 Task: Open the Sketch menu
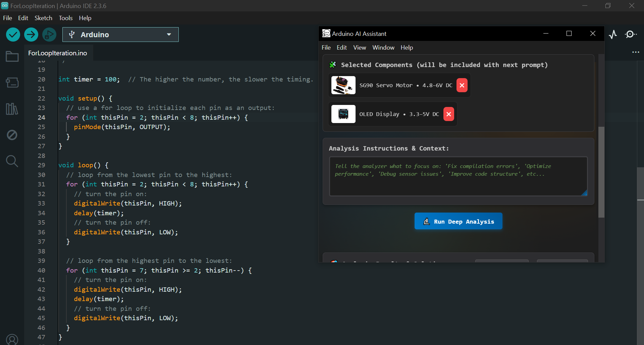pos(43,18)
